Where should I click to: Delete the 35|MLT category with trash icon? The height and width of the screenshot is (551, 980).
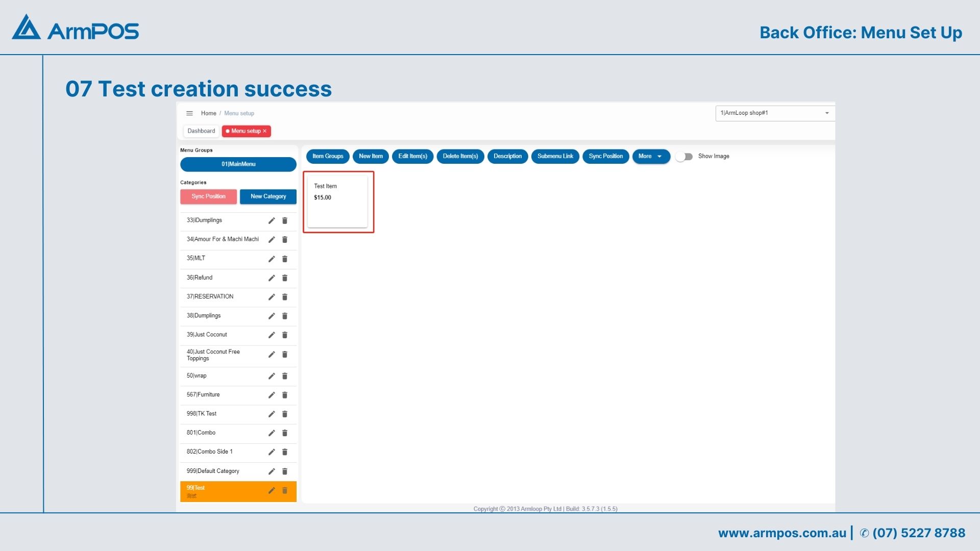(285, 259)
